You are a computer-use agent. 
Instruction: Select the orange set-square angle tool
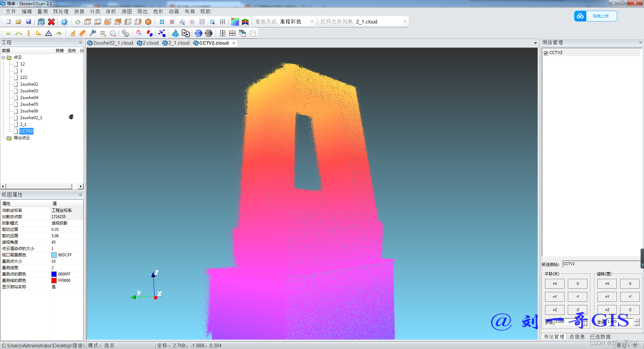point(39,33)
